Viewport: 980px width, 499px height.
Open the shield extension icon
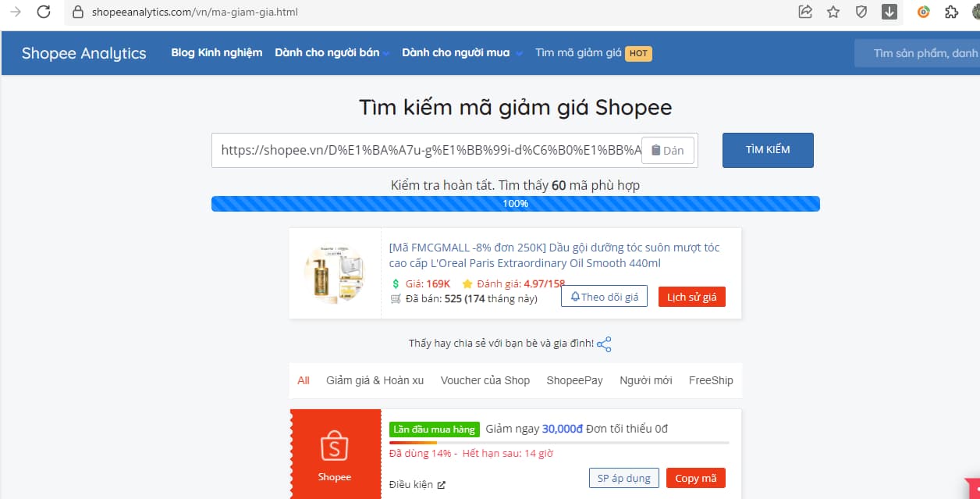coord(861,12)
